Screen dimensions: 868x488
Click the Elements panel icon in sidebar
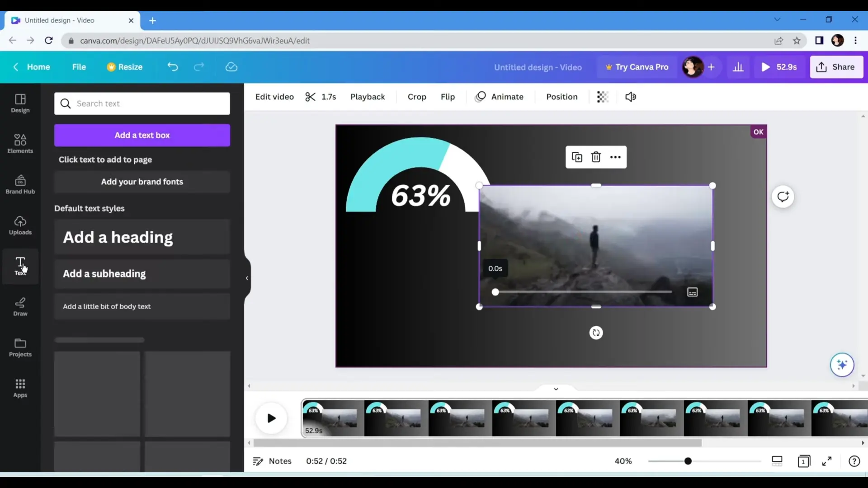tap(20, 144)
